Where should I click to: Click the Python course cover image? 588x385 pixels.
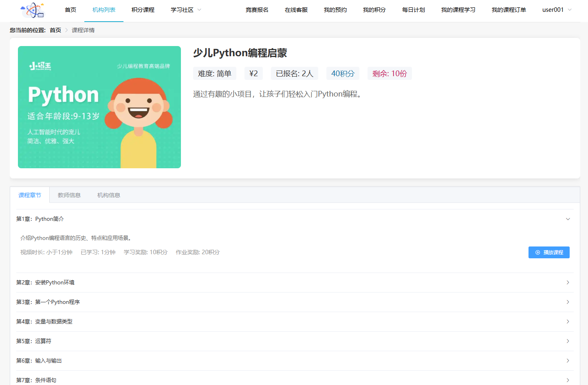click(x=99, y=107)
